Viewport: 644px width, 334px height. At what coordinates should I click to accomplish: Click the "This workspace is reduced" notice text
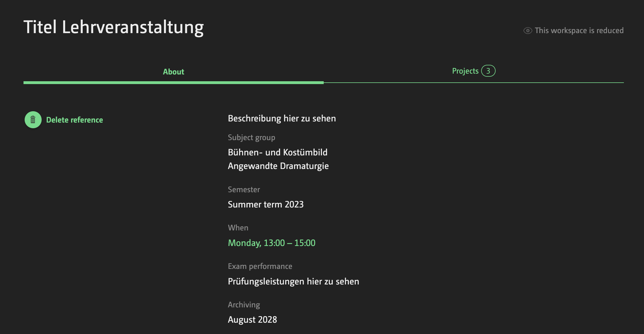pos(579,31)
